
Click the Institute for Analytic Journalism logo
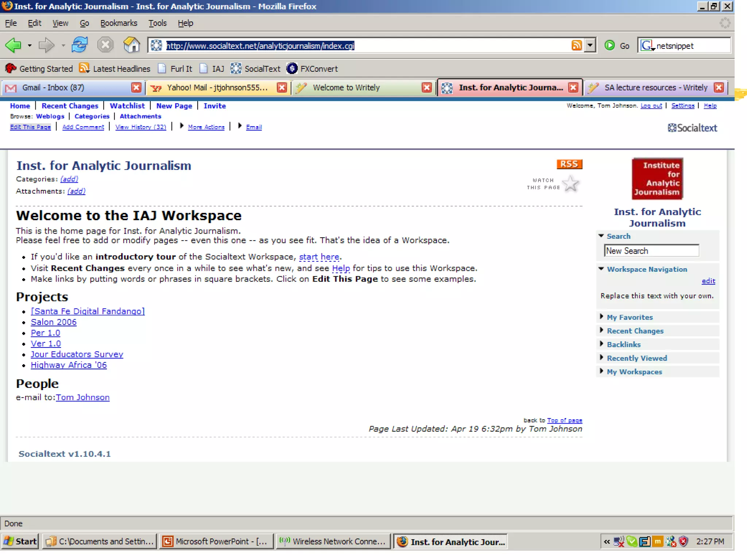click(657, 179)
